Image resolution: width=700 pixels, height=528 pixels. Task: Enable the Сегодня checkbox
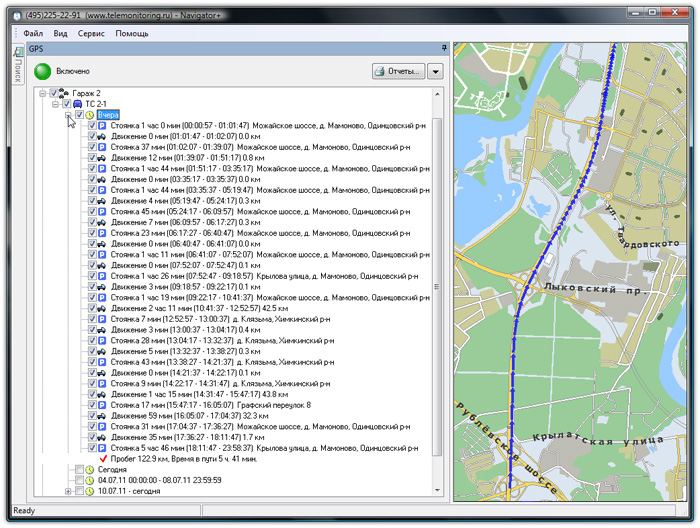tap(79, 469)
